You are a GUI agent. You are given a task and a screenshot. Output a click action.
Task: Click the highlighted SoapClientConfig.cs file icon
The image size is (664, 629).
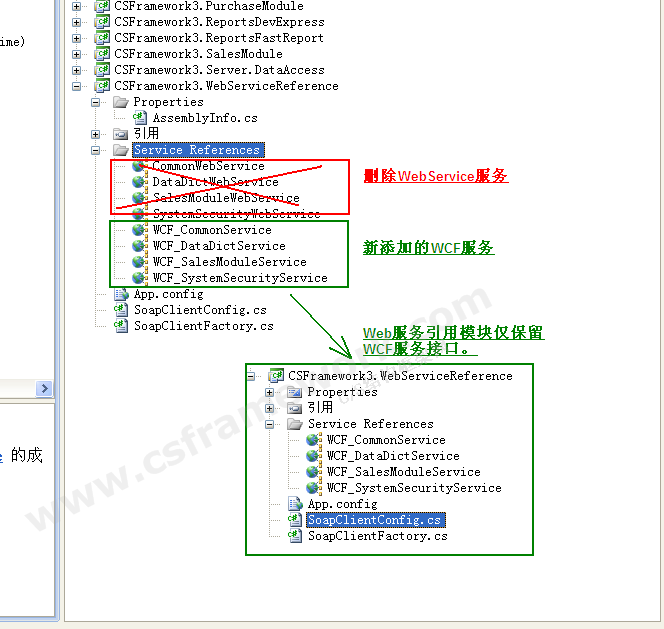pos(294,520)
